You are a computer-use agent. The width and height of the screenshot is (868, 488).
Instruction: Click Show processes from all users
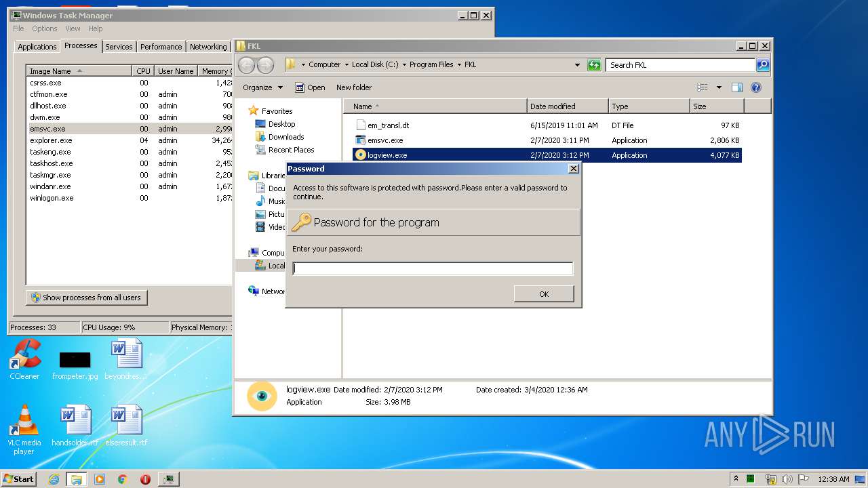(86, 298)
